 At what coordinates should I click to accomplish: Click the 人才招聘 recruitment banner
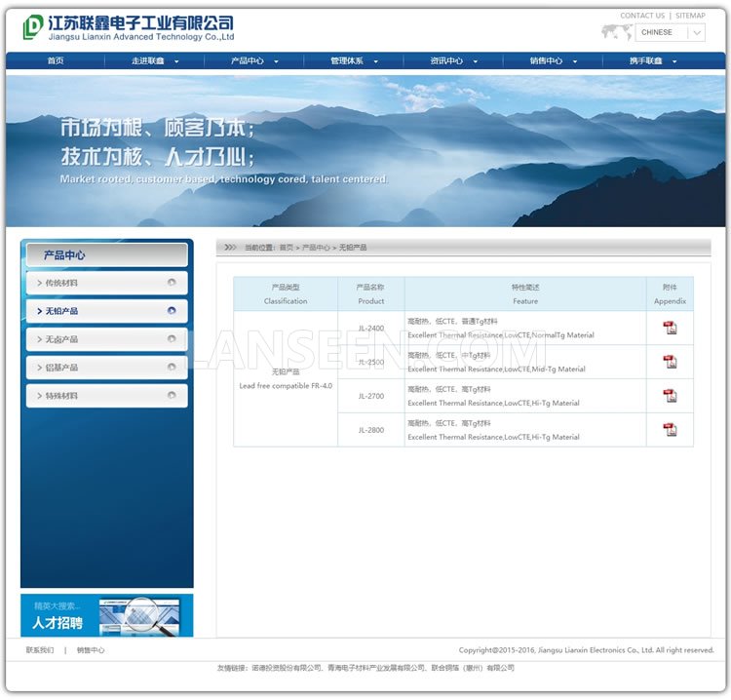pos(106,615)
